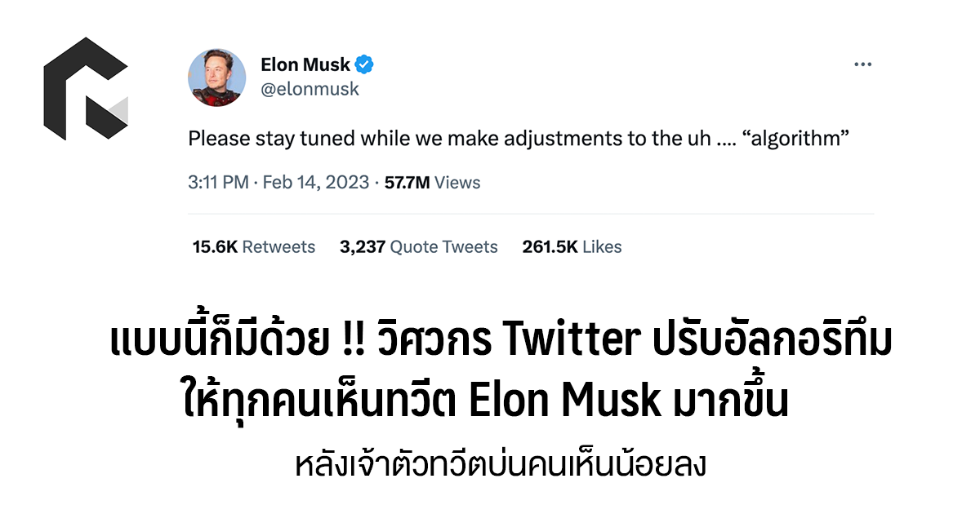Click the geometric site logo icon
Image resolution: width=980 pixels, height=514 pixels.
(86, 88)
